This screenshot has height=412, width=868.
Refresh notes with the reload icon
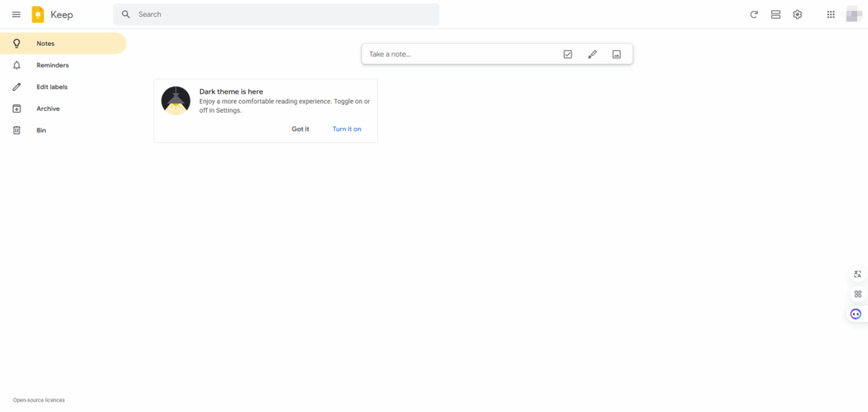click(x=754, y=14)
